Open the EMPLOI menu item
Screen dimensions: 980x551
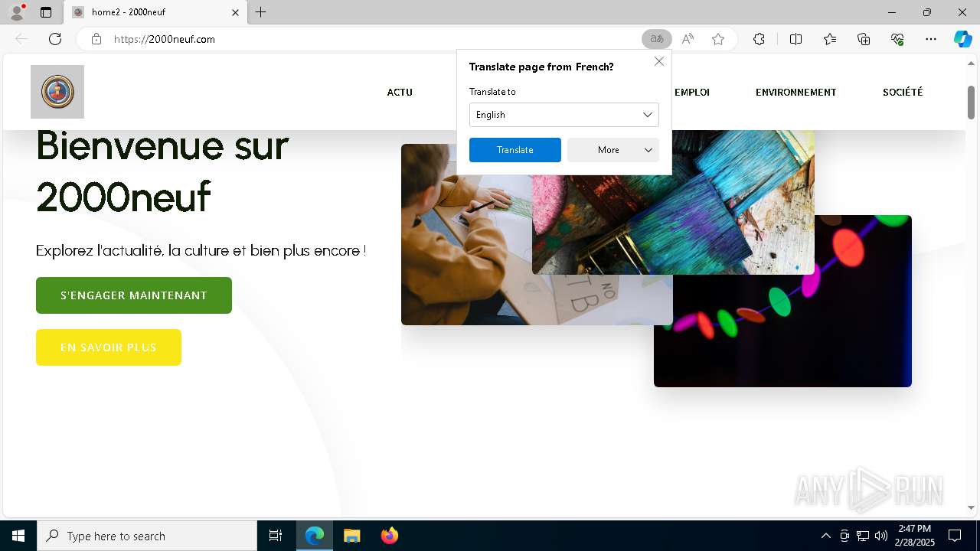tap(692, 92)
